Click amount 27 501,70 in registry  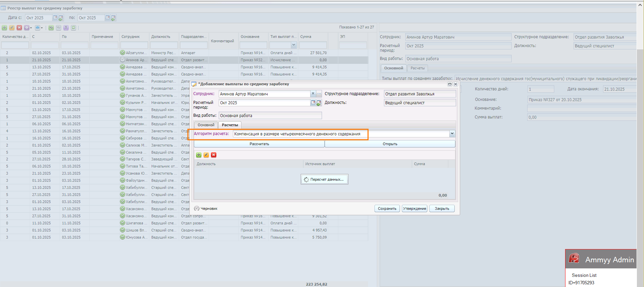318,53
